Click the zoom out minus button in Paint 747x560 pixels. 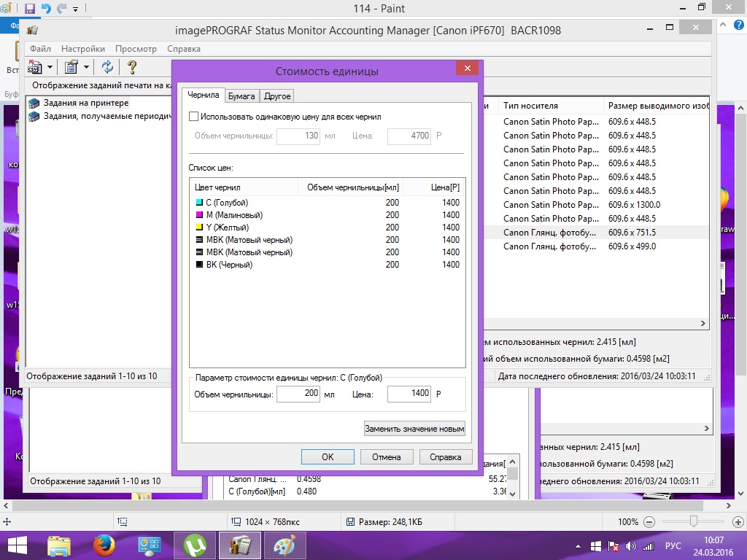[649, 522]
